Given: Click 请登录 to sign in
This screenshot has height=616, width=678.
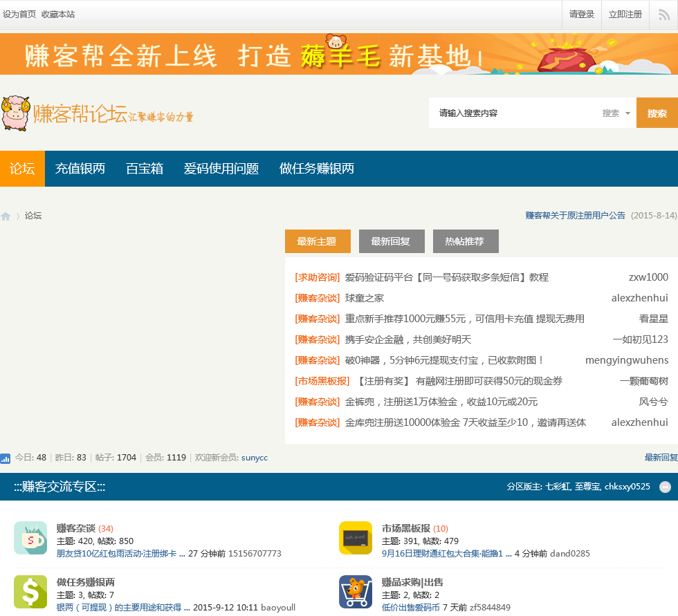Looking at the screenshot, I should click(582, 15).
